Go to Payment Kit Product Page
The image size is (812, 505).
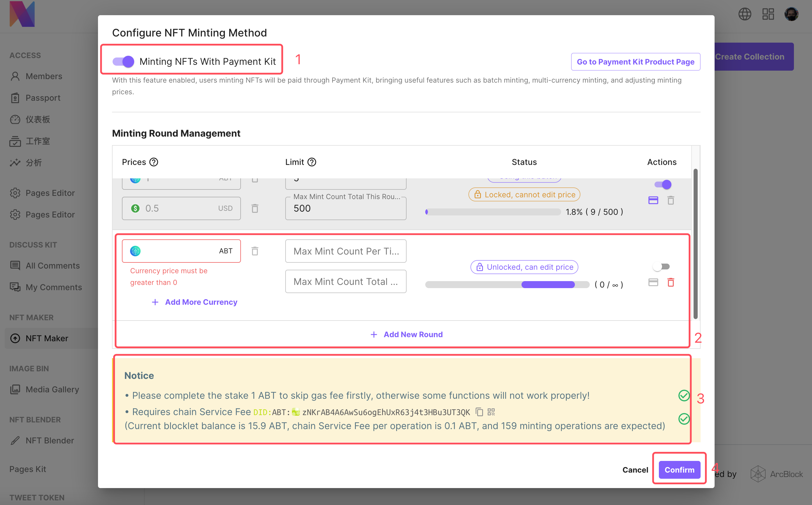635,62
